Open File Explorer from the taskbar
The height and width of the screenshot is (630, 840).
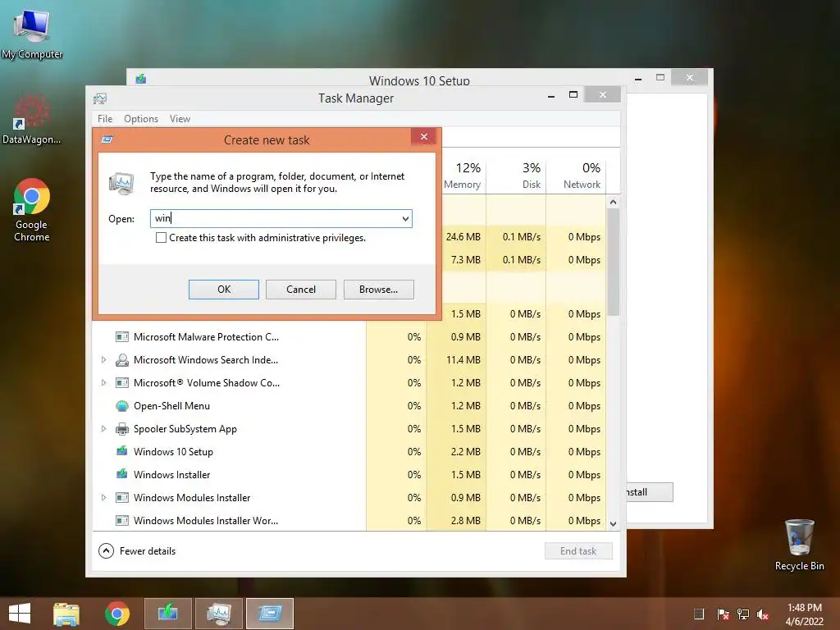pyautogui.click(x=66, y=614)
